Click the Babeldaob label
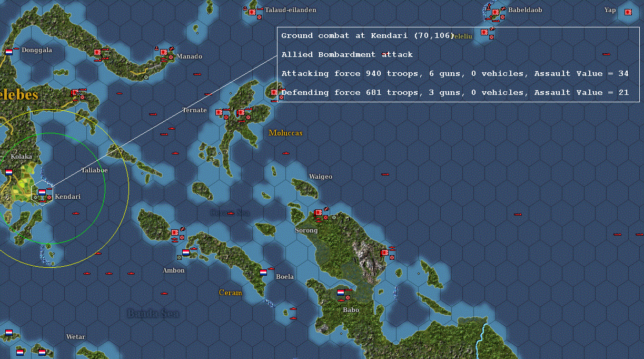The height and width of the screenshot is (359, 644). [525, 10]
